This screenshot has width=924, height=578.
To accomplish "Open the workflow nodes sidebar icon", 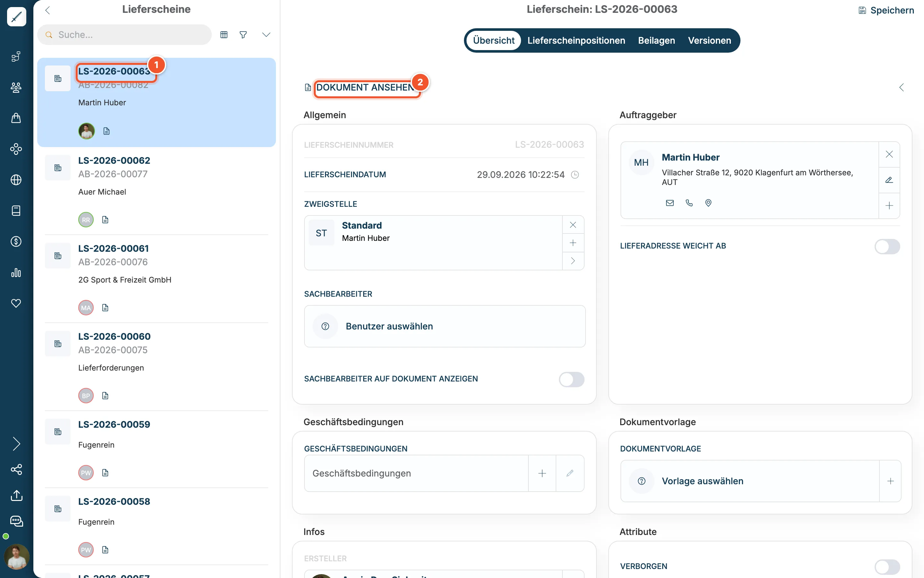I will (16, 57).
